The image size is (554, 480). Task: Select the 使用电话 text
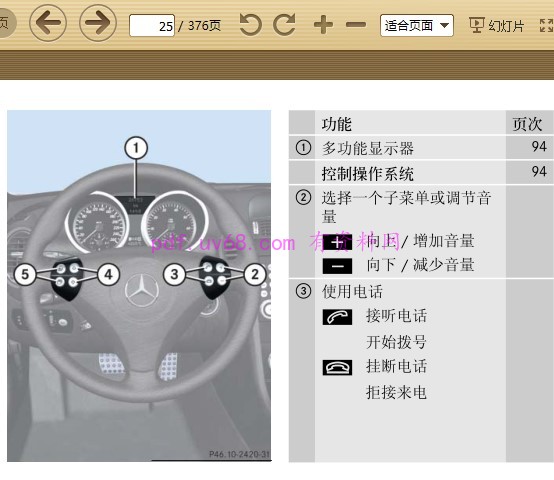point(352,292)
